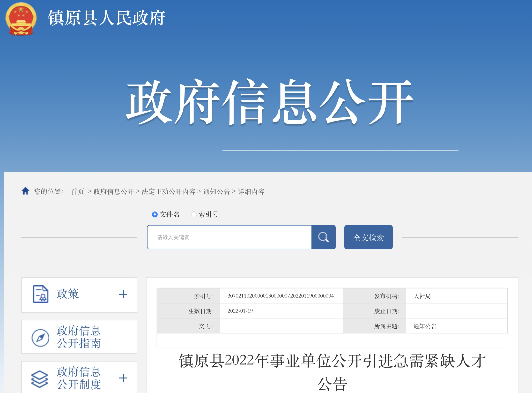Viewport: 532px width, 393px height.
Task: Open 政府信息公开指南 sidebar item
Action: pyautogui.click(x=79, y=337)
